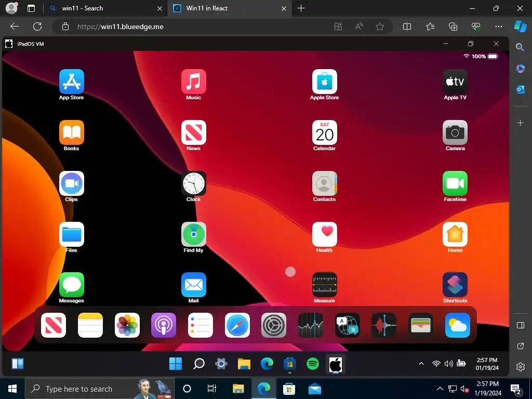The height and width of the screenshot is (399, 532).
Task: Open the Files app
Action: 72,234
